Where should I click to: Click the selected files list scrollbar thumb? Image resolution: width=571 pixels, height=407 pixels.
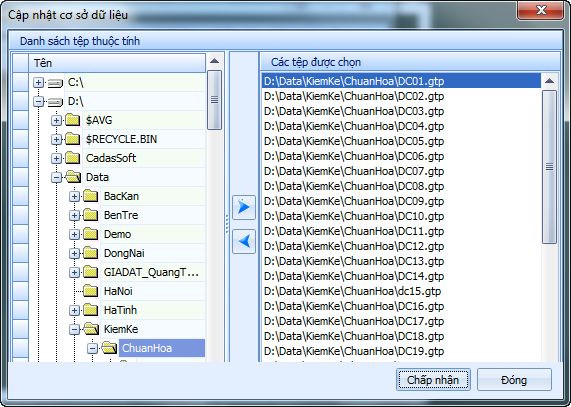(549, 167)
